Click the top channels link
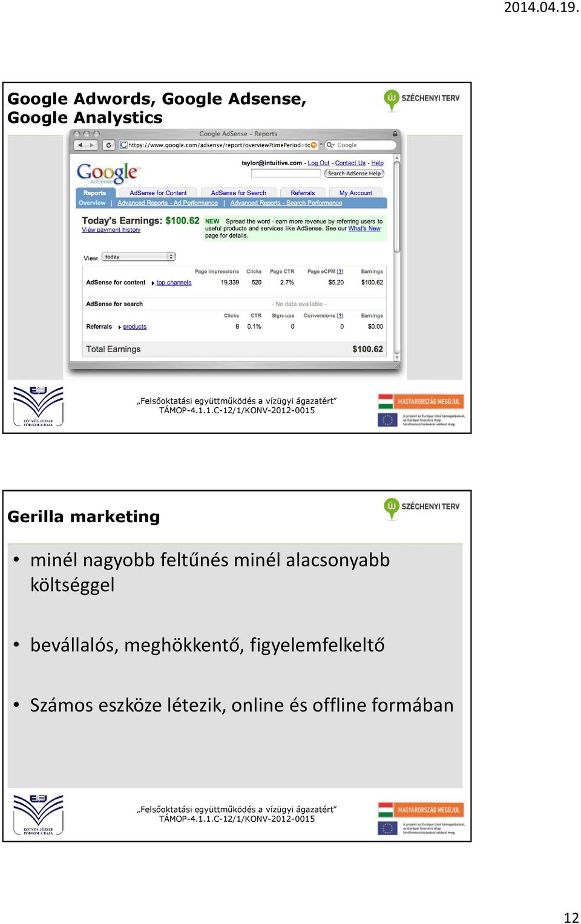 [x=174, y=283]
